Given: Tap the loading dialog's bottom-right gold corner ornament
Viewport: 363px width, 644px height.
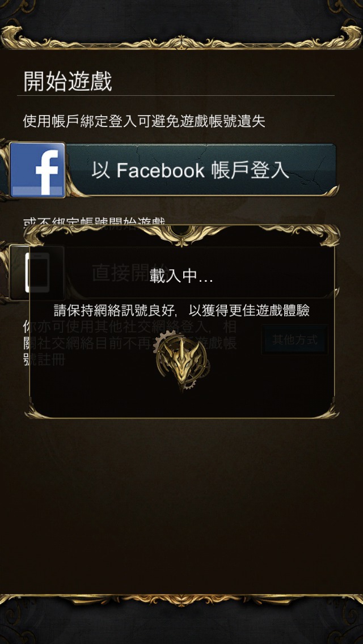Looking at the screenshot, I should 329,410.
